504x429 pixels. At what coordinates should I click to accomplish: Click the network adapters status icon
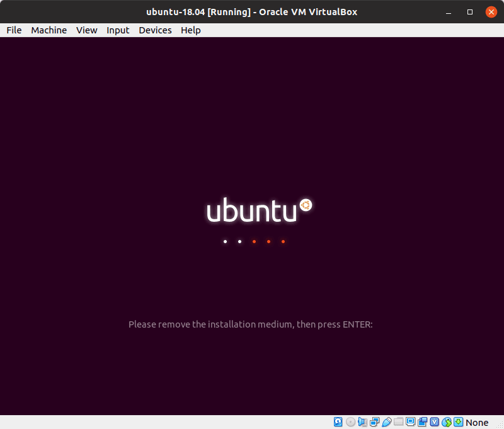click(374, 422)
